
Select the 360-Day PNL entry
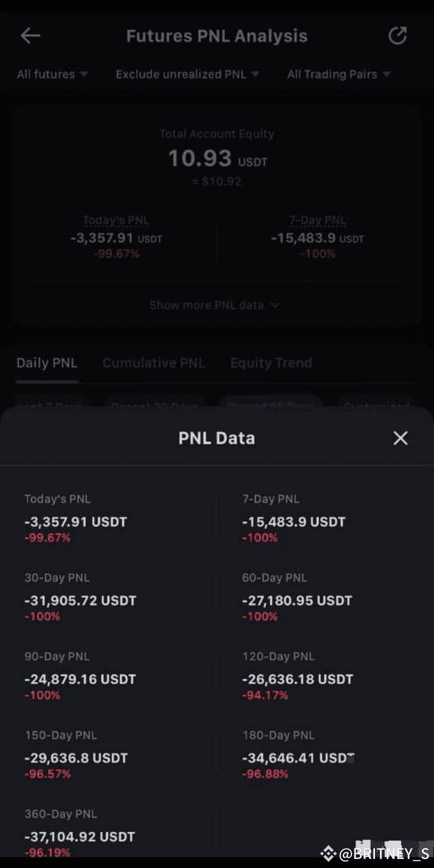[80, 833]
